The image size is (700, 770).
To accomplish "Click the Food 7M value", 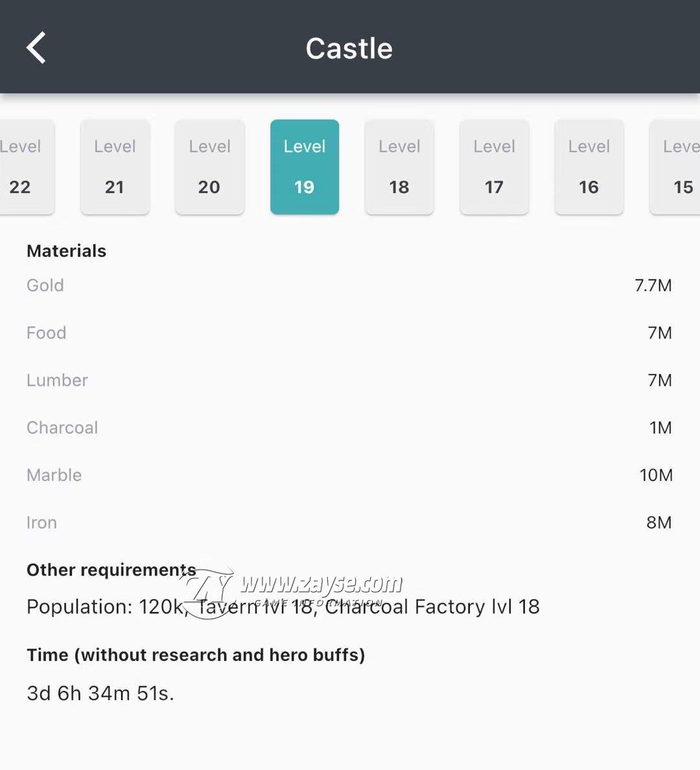I will click(660, 333).
